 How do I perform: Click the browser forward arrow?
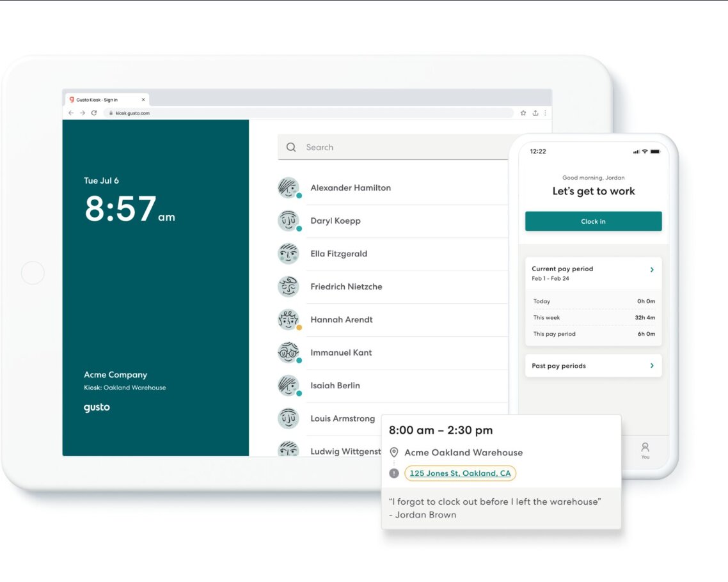pyautogui.click(x=82, y=113)
